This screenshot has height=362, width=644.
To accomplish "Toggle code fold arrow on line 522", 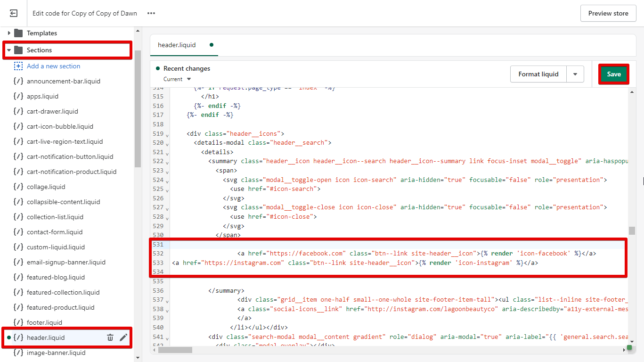I will coord(167,162).
